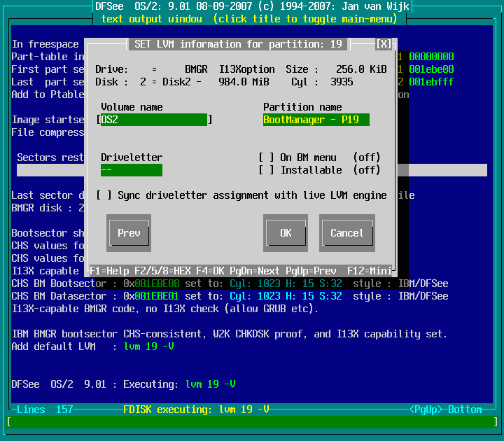This screenshot has width=504, height=441.
Task: Close the SET LVM information dialog
Action: 384,44
